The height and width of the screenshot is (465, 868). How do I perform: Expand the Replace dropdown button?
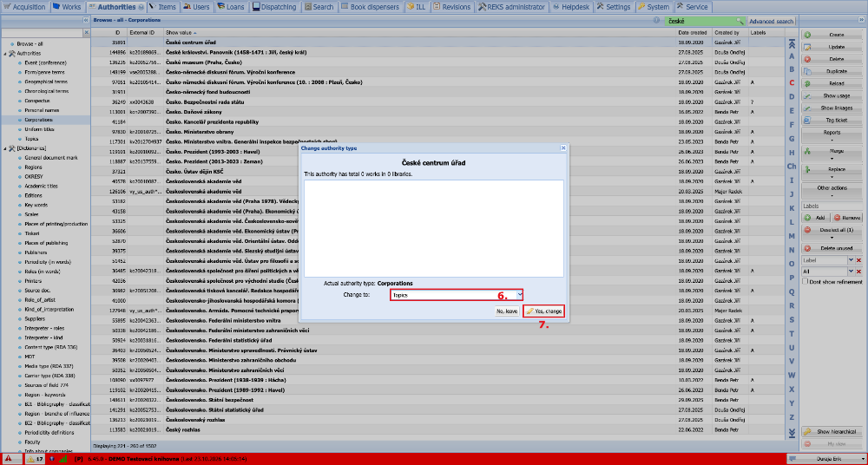point(832,172)
